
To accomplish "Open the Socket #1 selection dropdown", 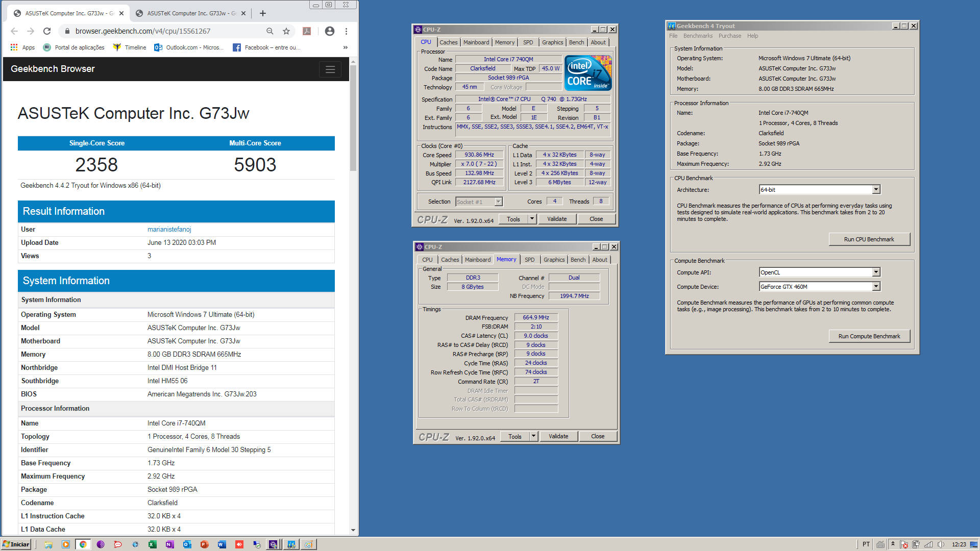I will tap(499, 202).
